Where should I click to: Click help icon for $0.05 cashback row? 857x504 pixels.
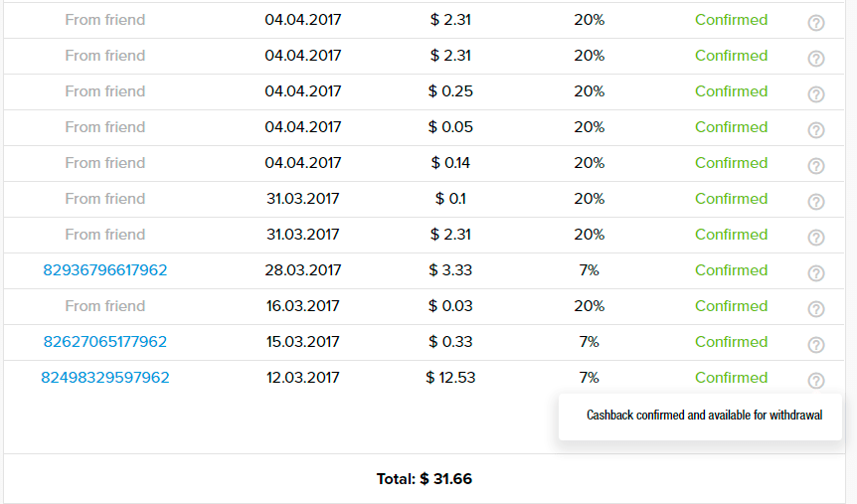816,130
